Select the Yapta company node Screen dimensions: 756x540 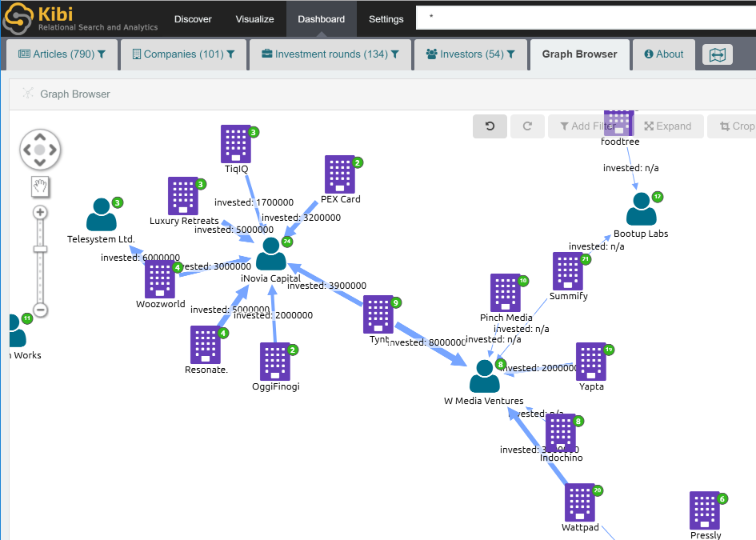pos(591,362)
